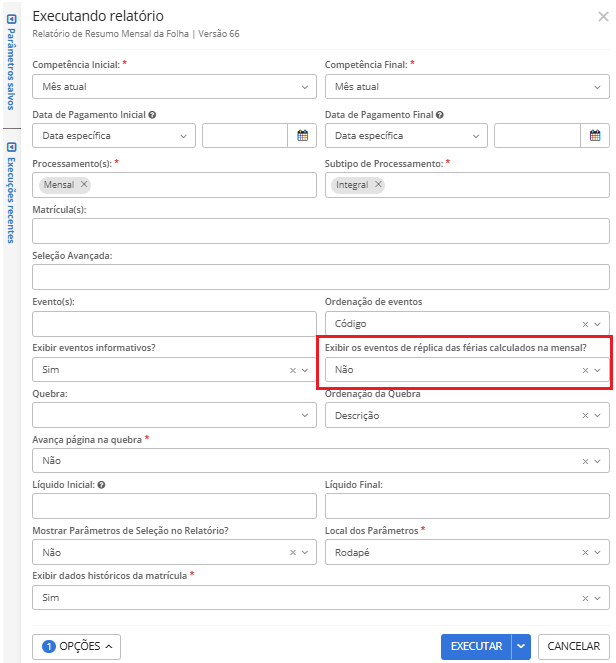616x663 pixels.
Task: Open the arrow menu beside EXECUTAR
Action: 521,647
